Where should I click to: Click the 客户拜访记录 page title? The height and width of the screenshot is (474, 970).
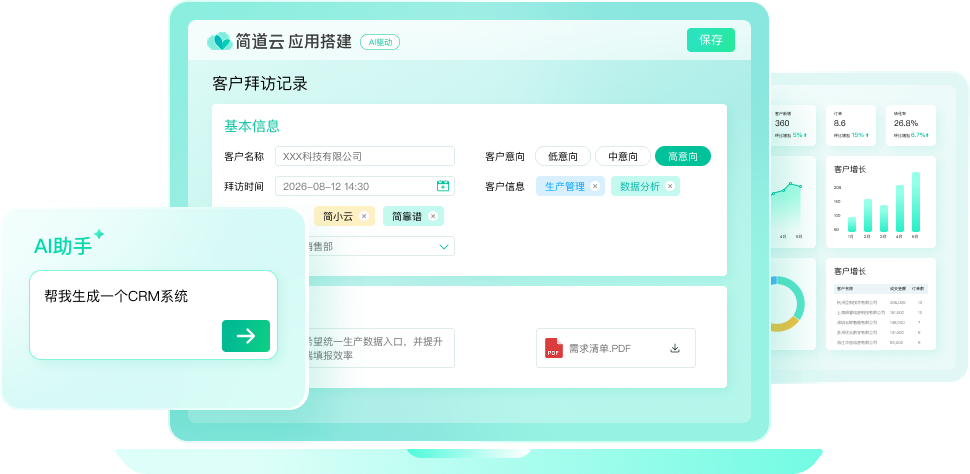[x=260, y=84]
